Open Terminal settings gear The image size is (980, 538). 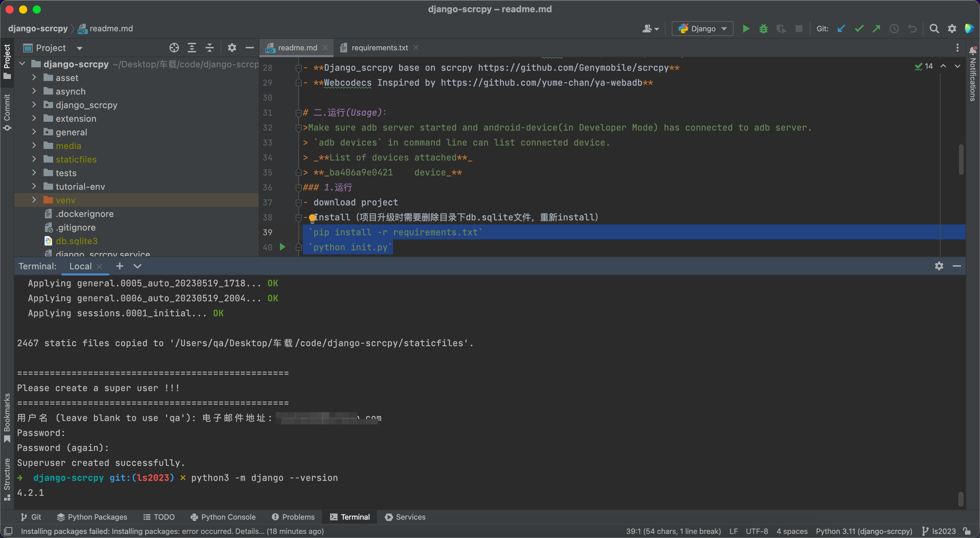(x=939, y=266)
